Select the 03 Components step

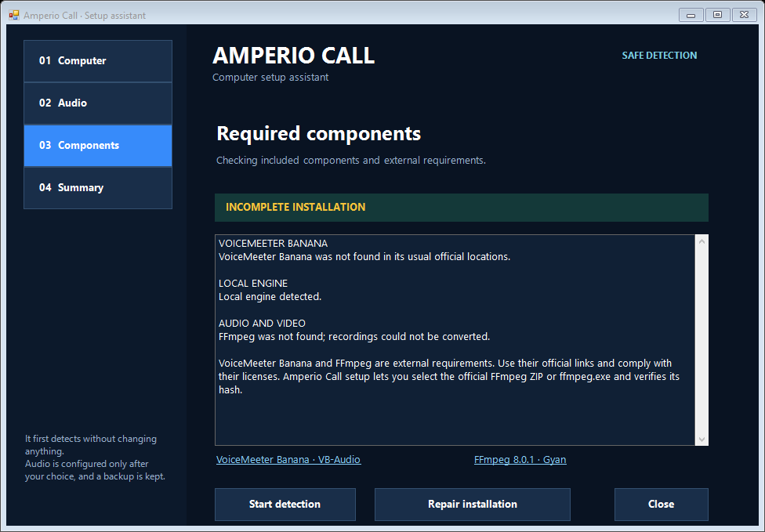97,146
